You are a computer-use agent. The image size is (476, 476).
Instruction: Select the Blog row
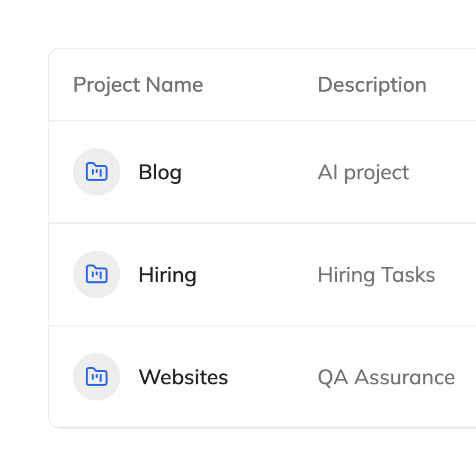(x=238, y=172)
